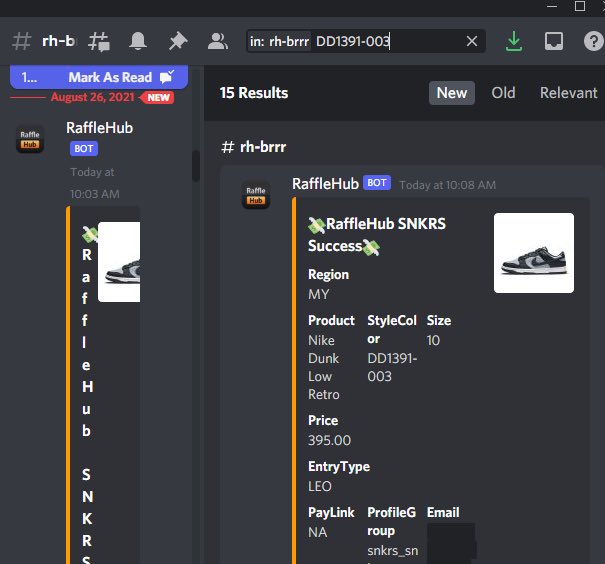605x564 pixels.
Task: Open the Inbox icon
Action: pos(554,41)
